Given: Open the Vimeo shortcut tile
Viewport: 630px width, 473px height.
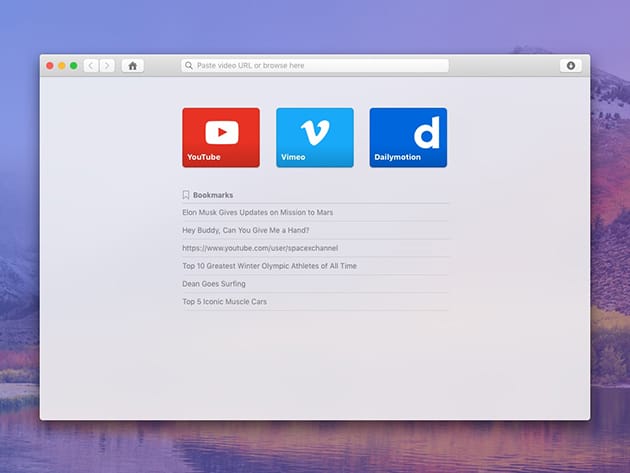Looking at the screenshot, I should click(x=315, y=137).
